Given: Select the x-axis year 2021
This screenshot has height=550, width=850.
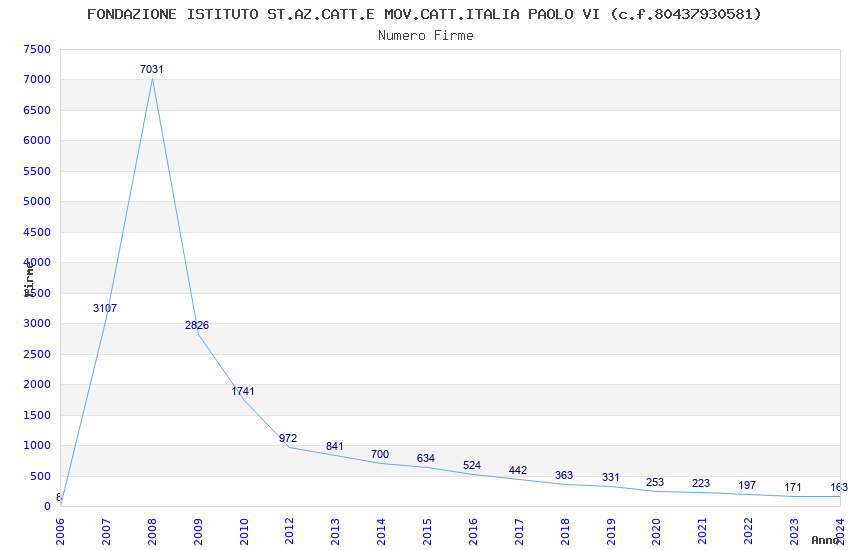Looking at the screenshot, I should 703,531.
